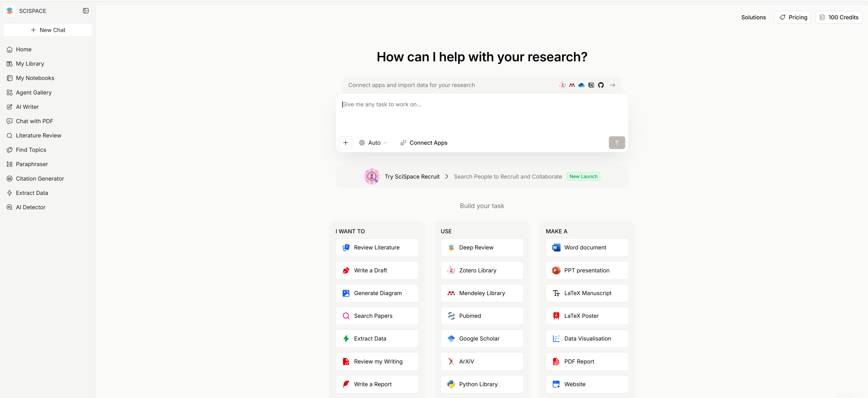868x398 pixels.
Task: Select Review Literature task
Action: point(377,248)
